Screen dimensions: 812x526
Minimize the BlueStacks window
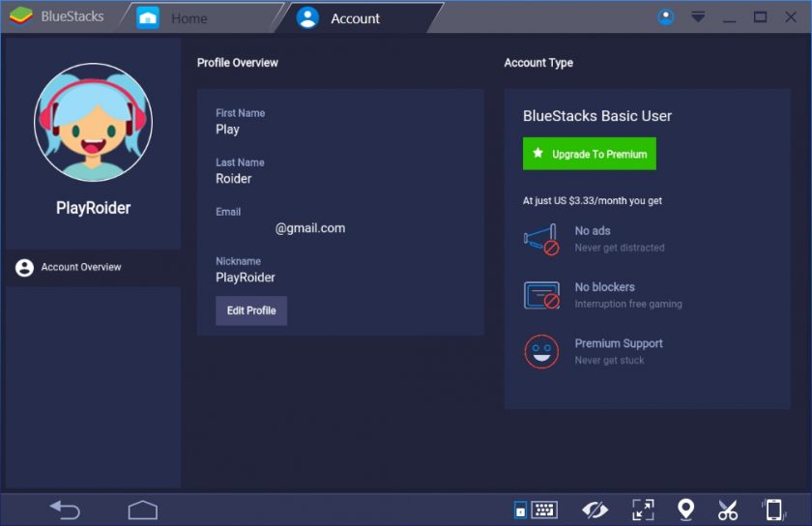tap(730, 20)
